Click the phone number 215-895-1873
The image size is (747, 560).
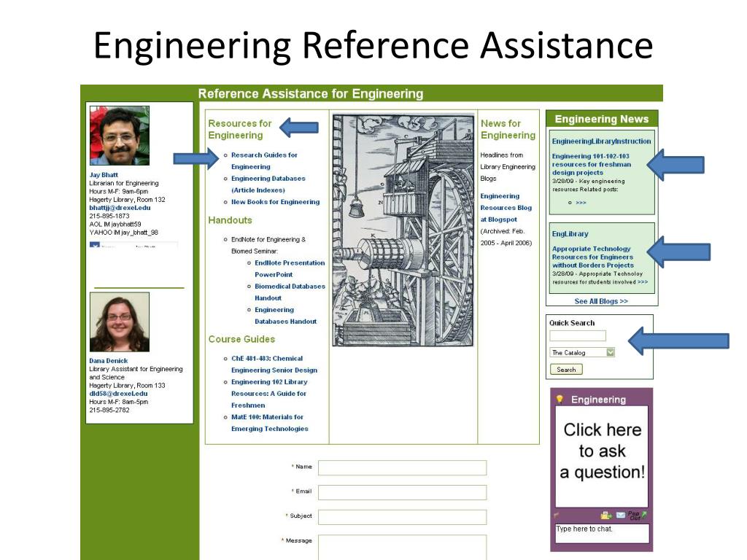click(109, 216)
